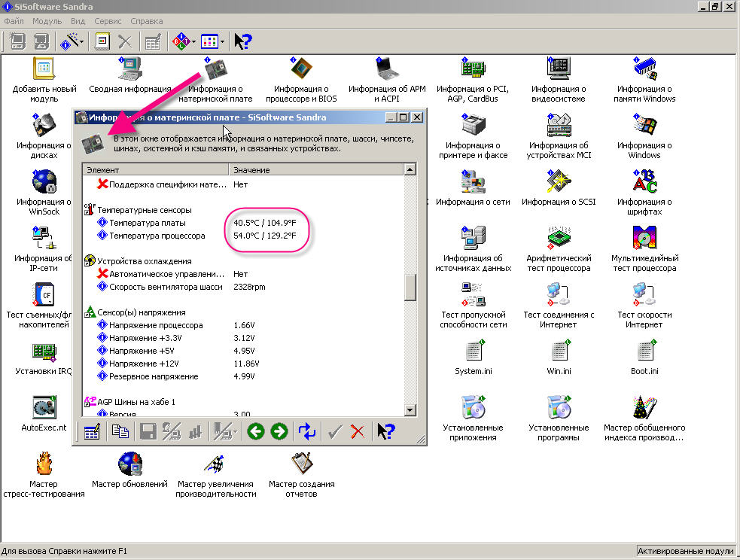Select Температура процессора row
The image size is (740, 560).
[x=243, y=236]
